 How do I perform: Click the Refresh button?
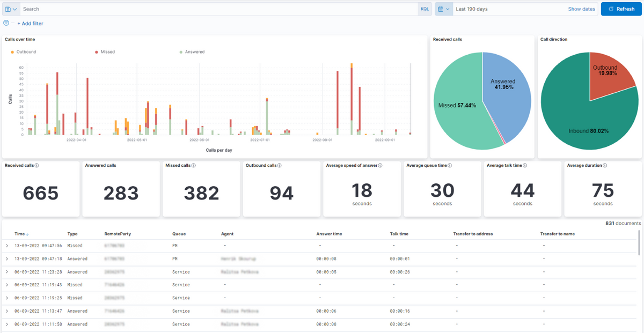pyautogui.click(x=621, y=9)
